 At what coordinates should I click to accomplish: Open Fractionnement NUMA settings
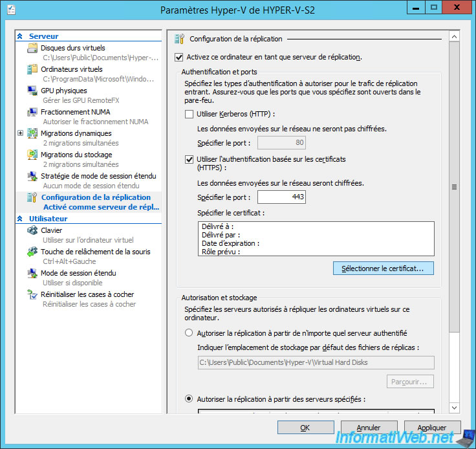75,112
